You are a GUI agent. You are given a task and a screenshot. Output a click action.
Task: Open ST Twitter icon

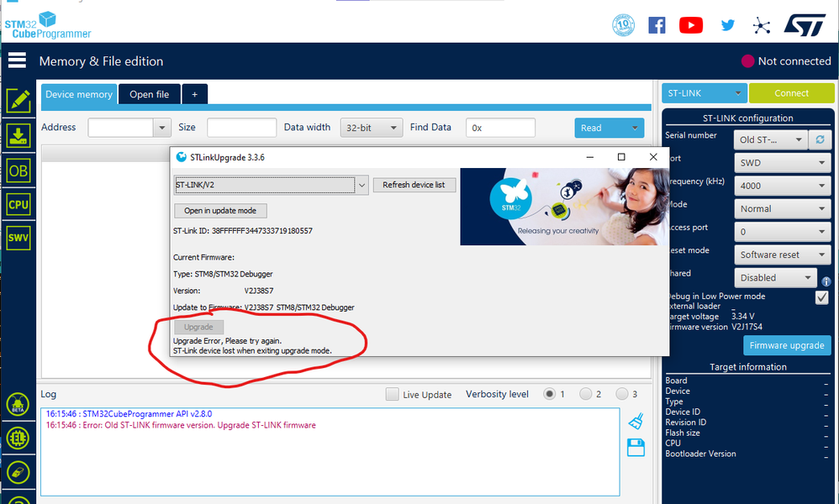(x=728, y=25)
